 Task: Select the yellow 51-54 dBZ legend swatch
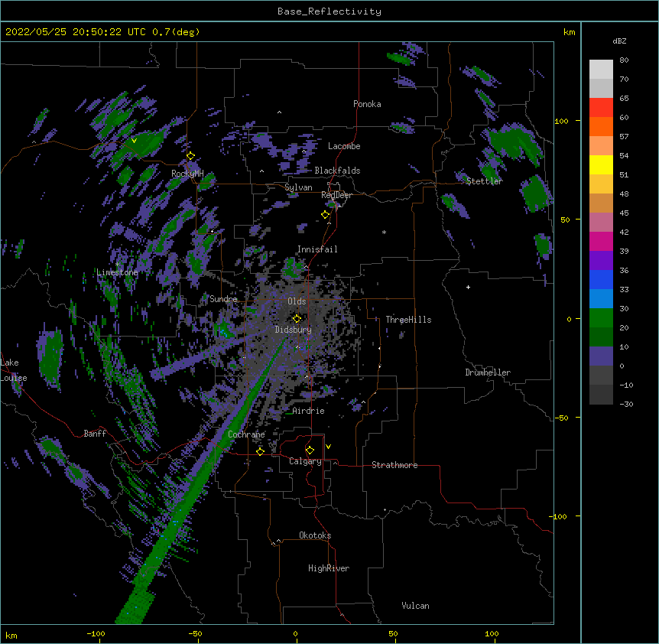pos(601,164)
